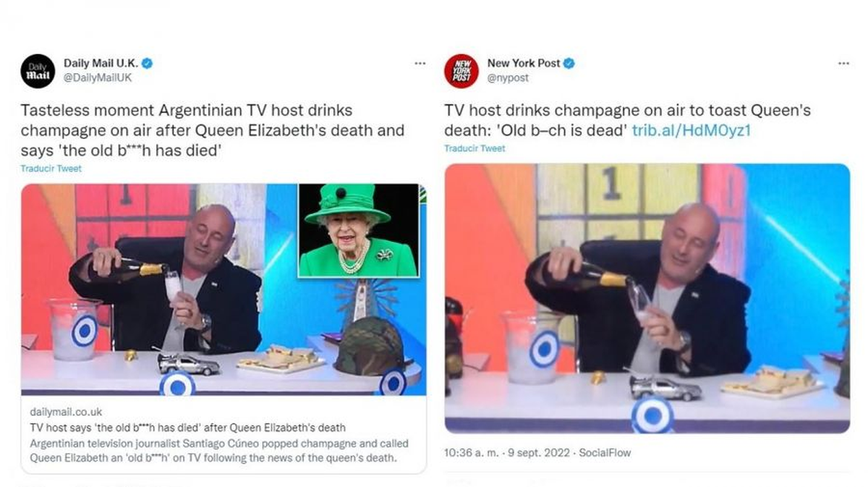Open the New York Post tweet's more options menu
The height and width of the screenshot is (487, 868).
843,64
